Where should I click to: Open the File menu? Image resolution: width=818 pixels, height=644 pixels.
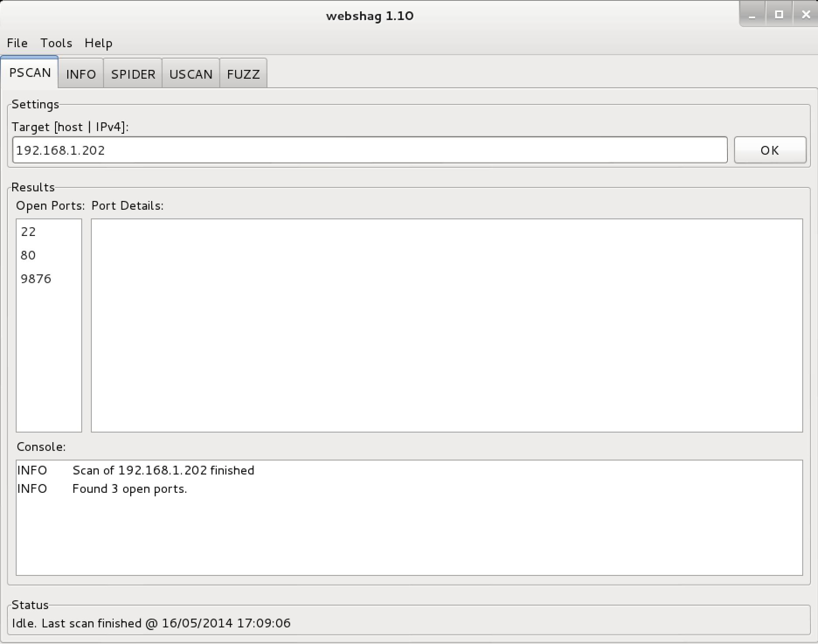(x=17, y=43)
